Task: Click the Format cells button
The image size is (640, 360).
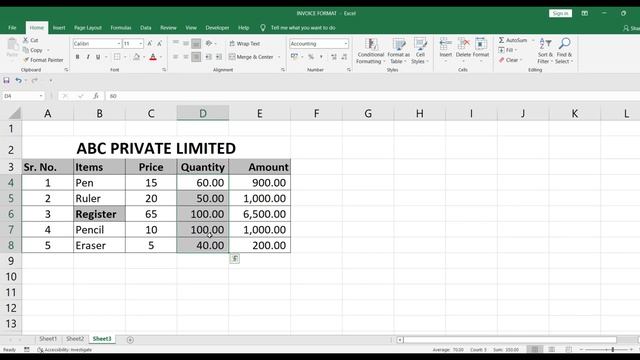Action: (481, 50)
